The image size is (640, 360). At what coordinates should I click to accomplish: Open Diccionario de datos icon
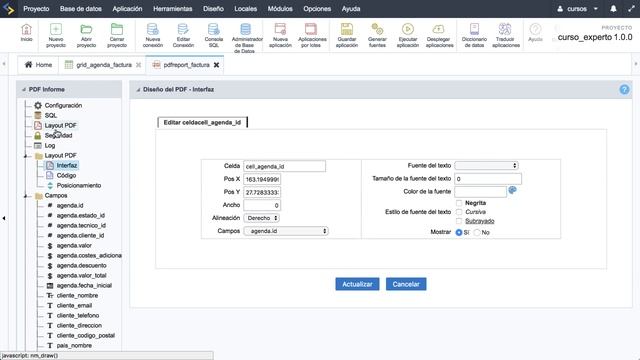(474, 35)
